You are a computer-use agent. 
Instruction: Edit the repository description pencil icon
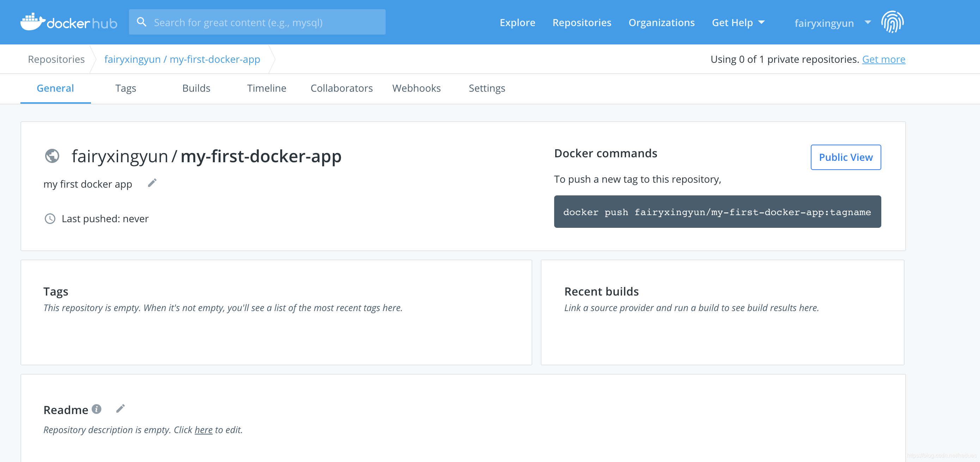coord(152,183)
